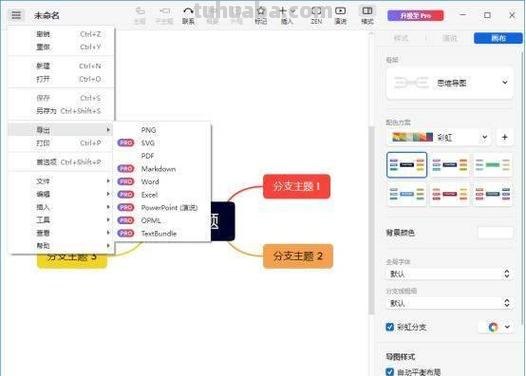Switch to the middle Pitch tab in side panel

(450, 38)
